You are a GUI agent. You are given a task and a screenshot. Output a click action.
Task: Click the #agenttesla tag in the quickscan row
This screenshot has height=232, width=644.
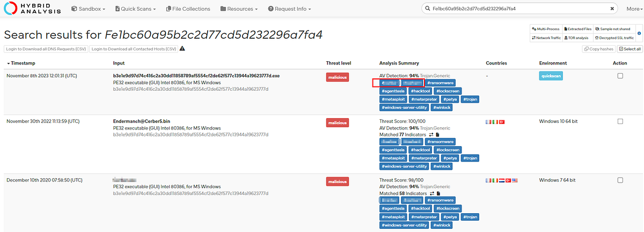coord(393,91)
